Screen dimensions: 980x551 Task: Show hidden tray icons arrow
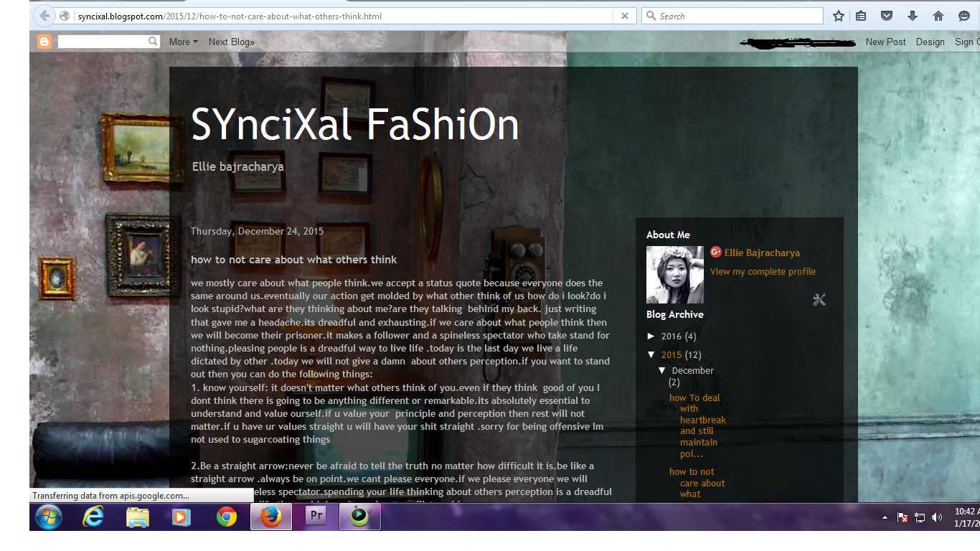point(885,517)
